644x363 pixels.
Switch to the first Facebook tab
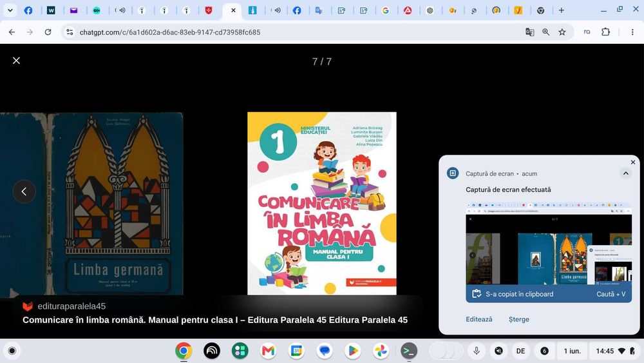pos(28,10)
